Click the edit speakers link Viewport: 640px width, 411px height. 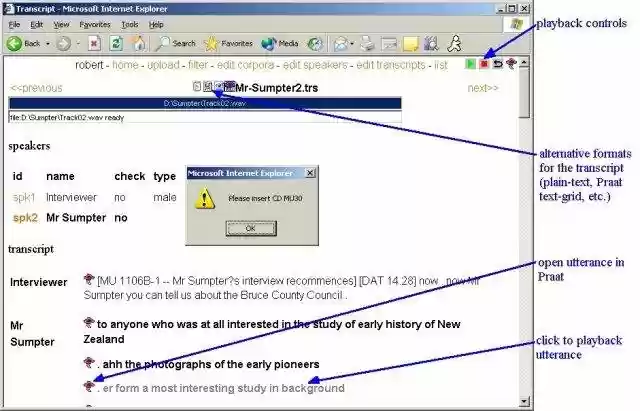pyautogui.click(x=315, y=65)
